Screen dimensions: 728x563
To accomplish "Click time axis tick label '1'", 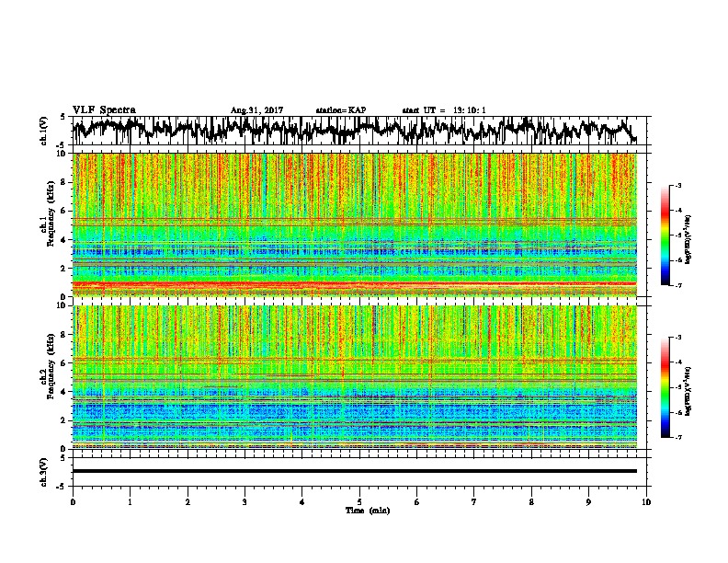I will pos(130,502).
